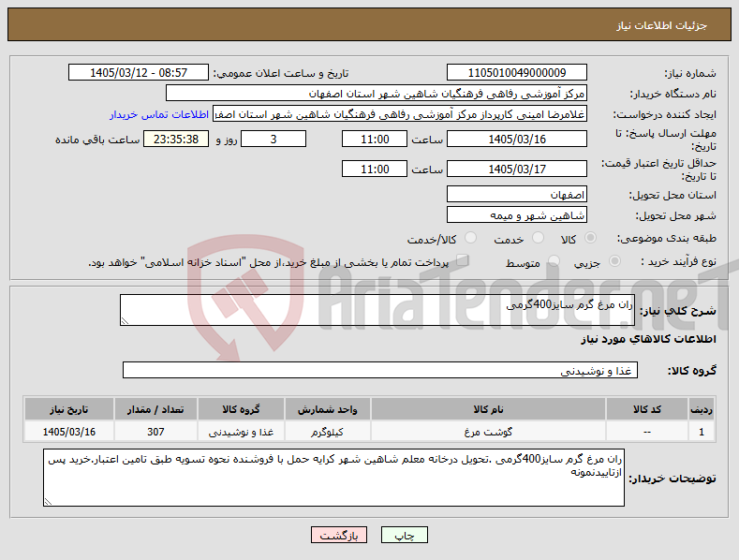The width and height of the screenshot is (739, 560).
Task: Toggle the اسناد خزانه اسلامی payment checkbox
Action: 463,259
